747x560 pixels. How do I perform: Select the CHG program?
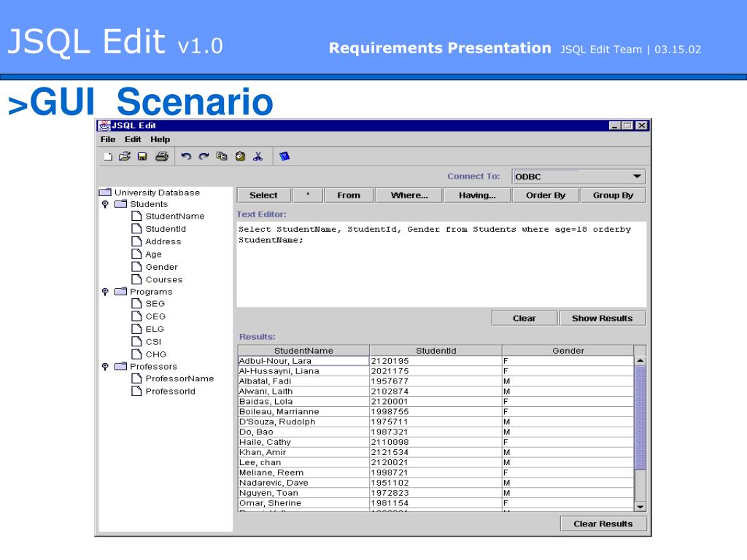pos(156,355)
